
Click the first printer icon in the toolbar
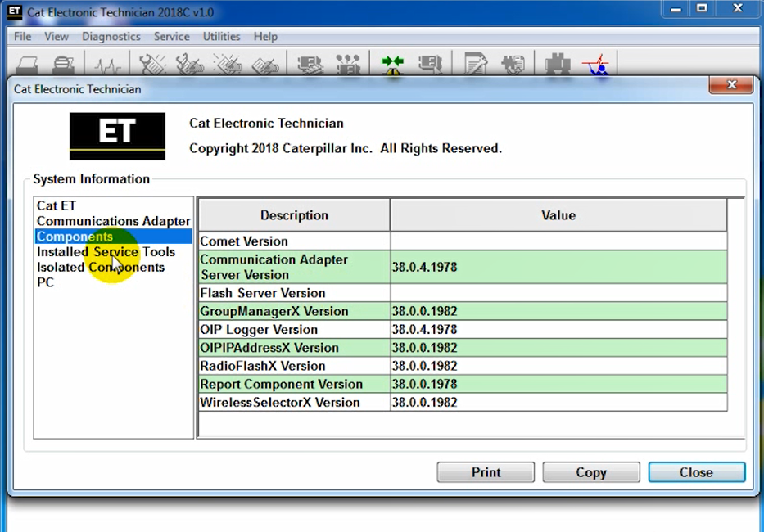(29, 65)
